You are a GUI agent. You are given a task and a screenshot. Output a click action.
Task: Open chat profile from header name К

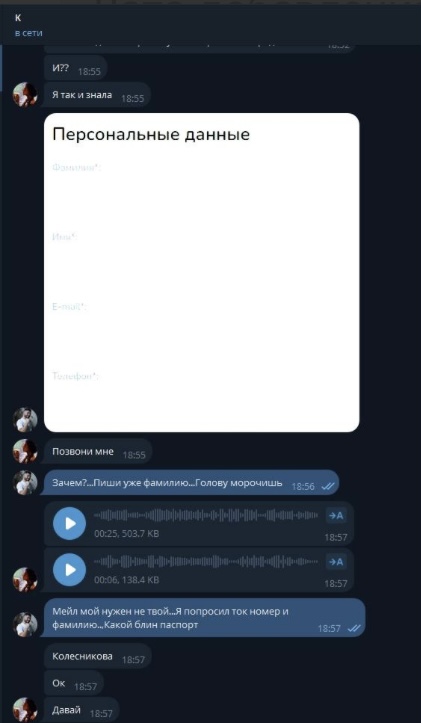pyautogui.click(x=18, y=18)
